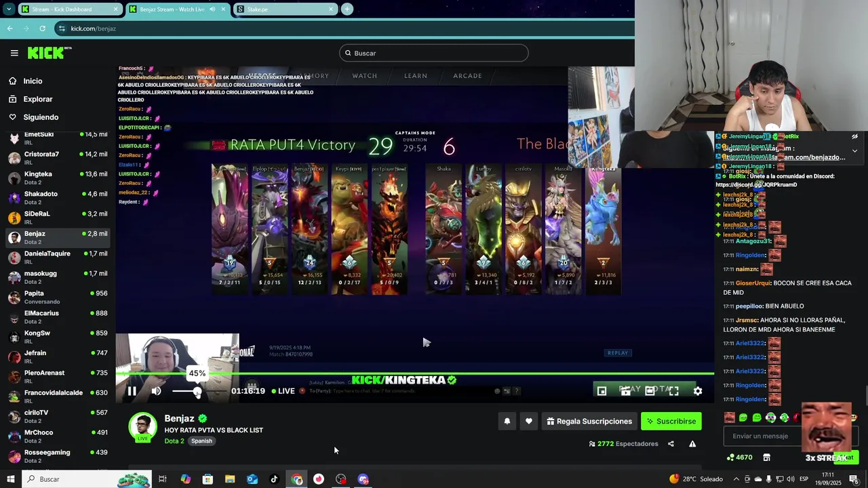Enter fullscreen player mode
The image size is (868, 488).
(673, 391)
